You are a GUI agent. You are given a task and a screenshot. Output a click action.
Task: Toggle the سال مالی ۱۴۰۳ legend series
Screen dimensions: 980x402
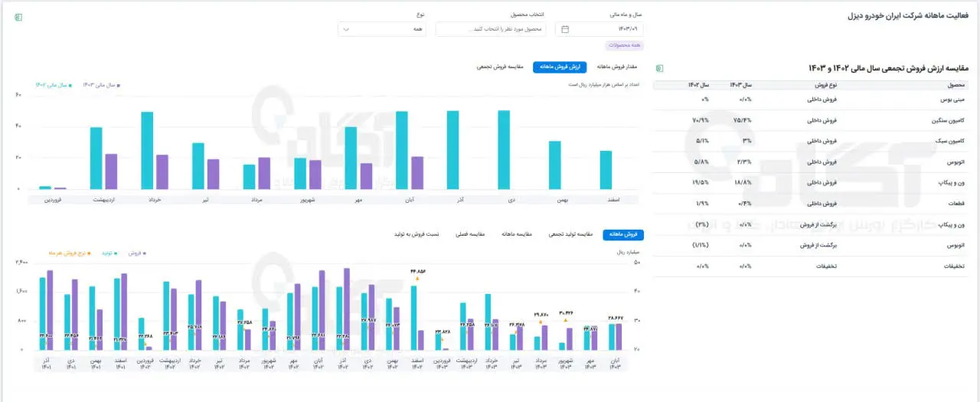tap(102, 85)
